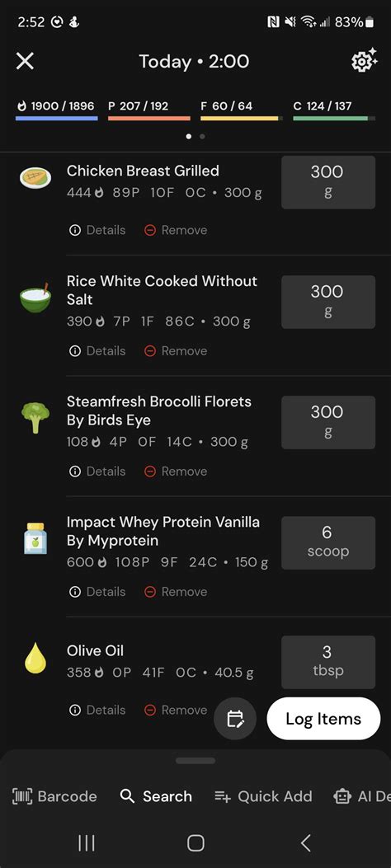The height and width of the screenshot is (868, 391).
Task: Tap the Olive Oil droplet icon
Action: click(35, 658)
